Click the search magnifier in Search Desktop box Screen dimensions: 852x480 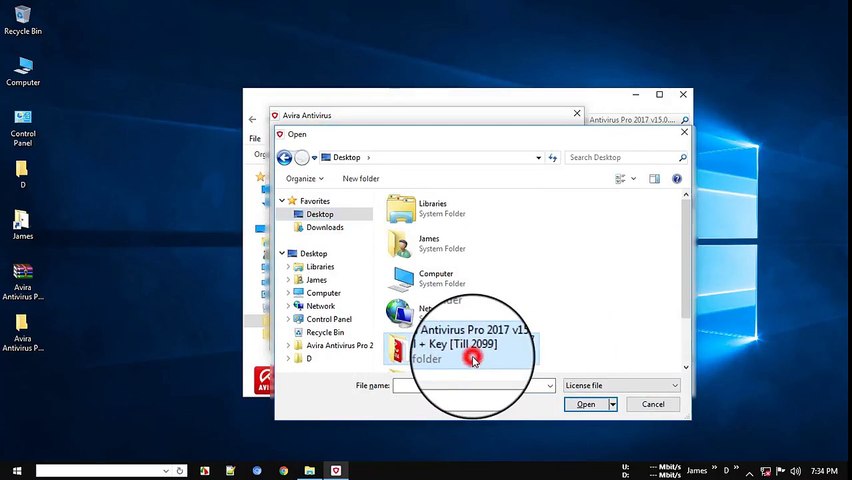(x=682, y=158)
